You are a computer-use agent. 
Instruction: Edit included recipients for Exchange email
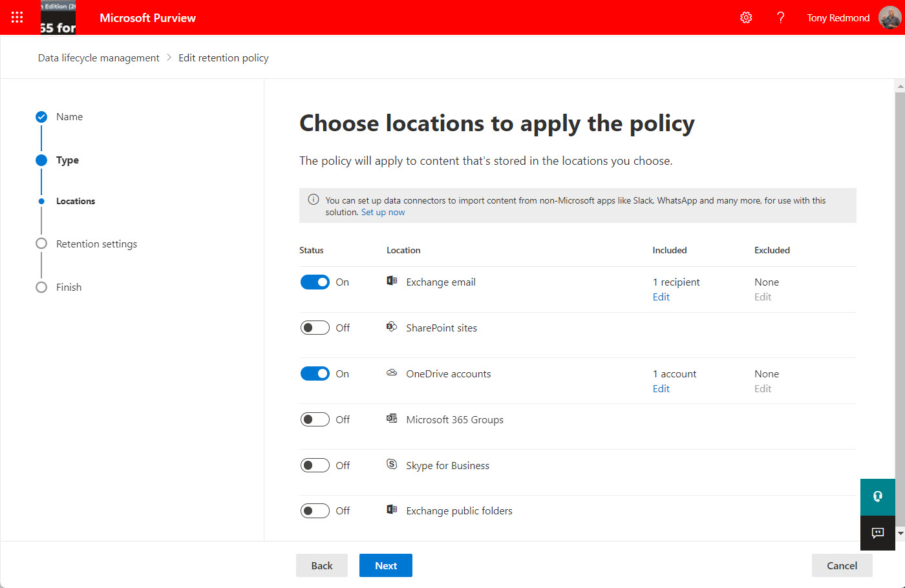661,297
